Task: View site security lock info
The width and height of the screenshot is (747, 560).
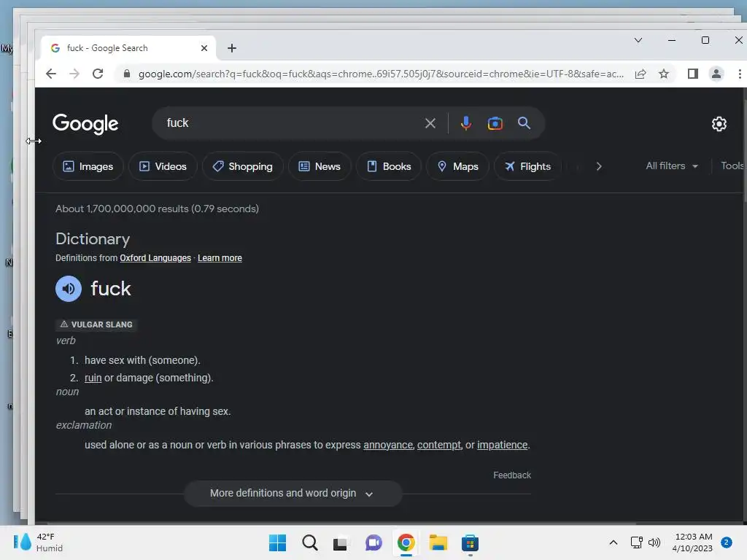Action: tap(126, 74)
